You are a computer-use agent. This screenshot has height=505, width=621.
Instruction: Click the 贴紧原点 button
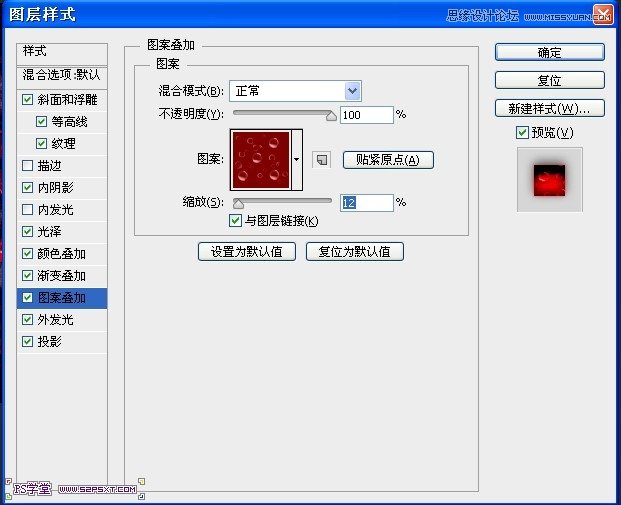[x=388, y=160]
